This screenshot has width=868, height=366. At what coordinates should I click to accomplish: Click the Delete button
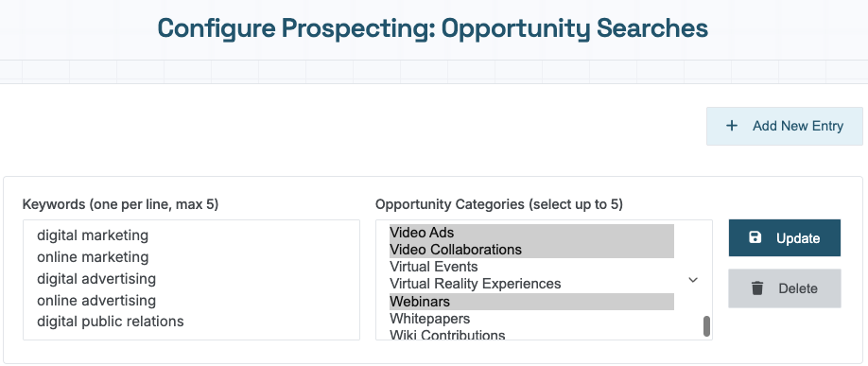pos(785,288)
